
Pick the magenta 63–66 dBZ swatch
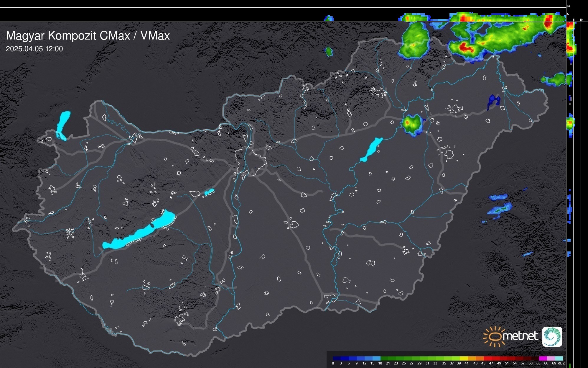(543, 358)
